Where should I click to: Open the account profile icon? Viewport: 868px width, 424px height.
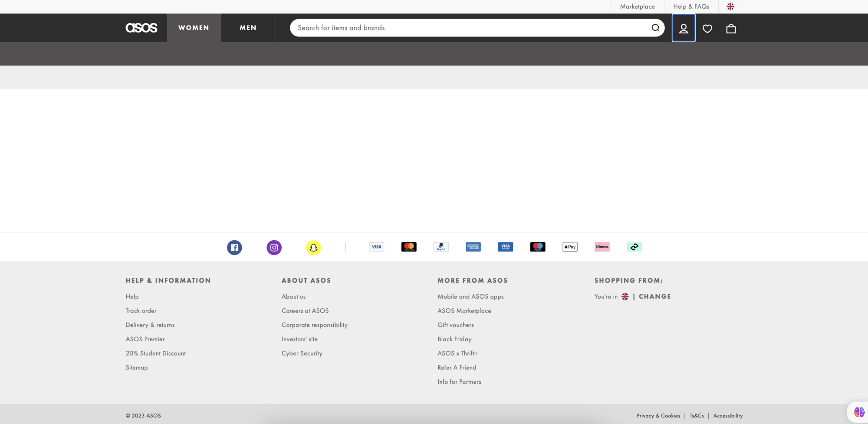tap(684, 28)
